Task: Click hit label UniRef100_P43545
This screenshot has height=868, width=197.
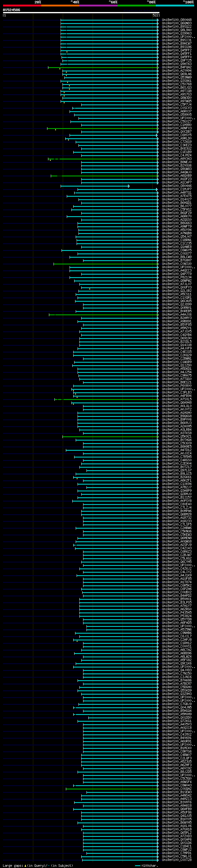Action: coord(177,612)
